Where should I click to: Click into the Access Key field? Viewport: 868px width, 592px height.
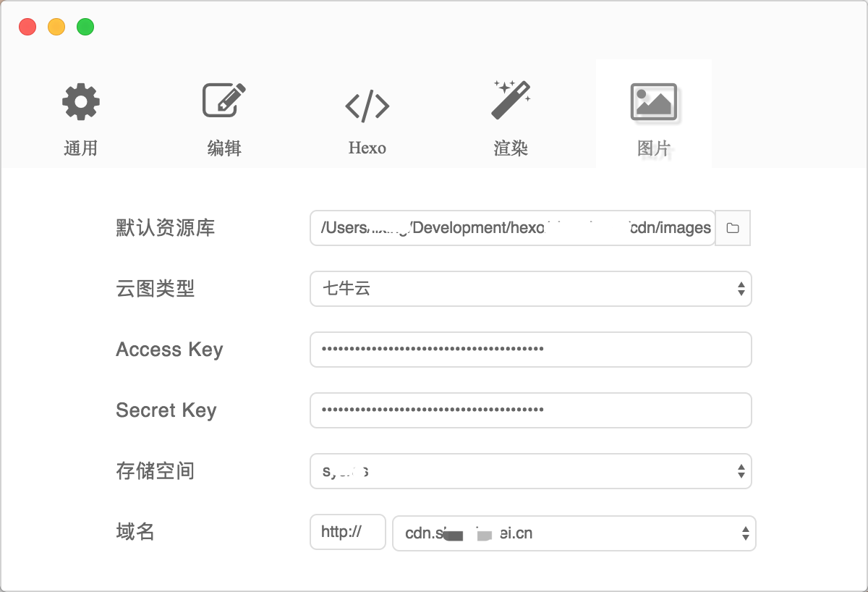[x=531, y=350]
